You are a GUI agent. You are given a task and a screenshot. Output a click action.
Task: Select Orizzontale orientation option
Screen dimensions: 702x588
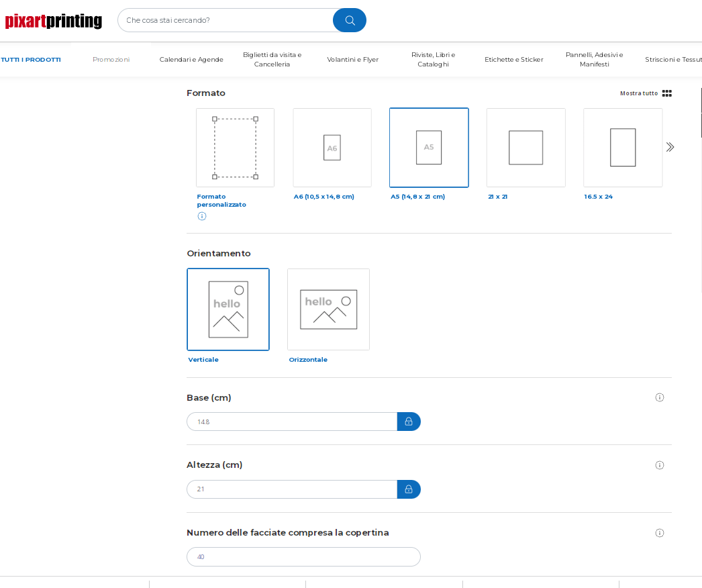[328, 309]
